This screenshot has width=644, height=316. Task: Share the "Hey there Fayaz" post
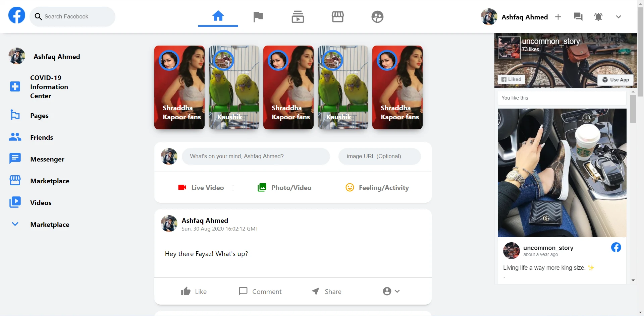[x=326, y=292]
